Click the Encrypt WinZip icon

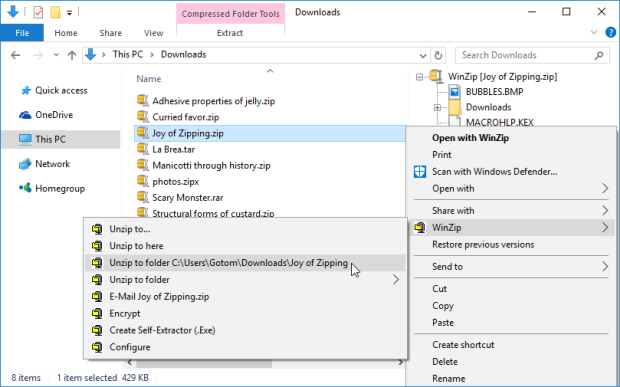tap(97, 313)
